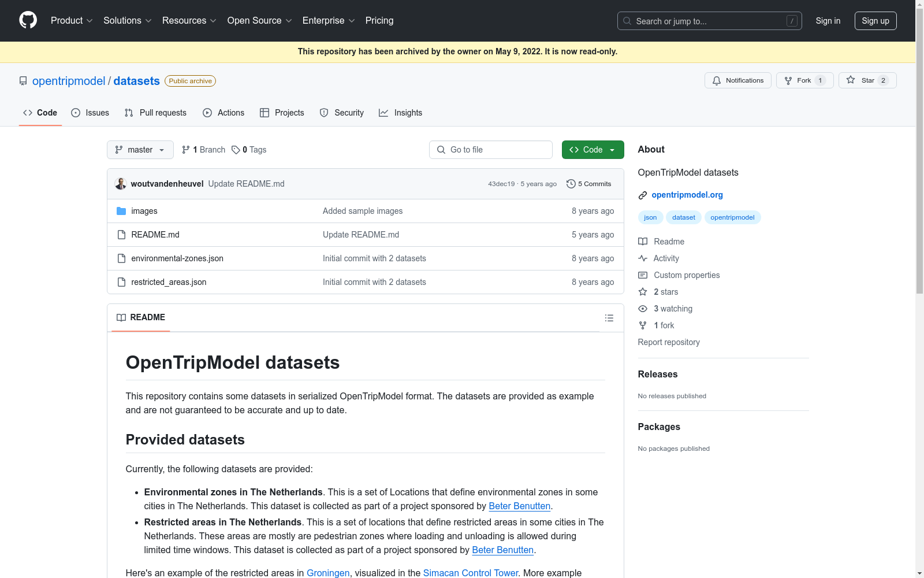924x578 pixels.
Task: Select the README tab
Action: click(141, 317)
